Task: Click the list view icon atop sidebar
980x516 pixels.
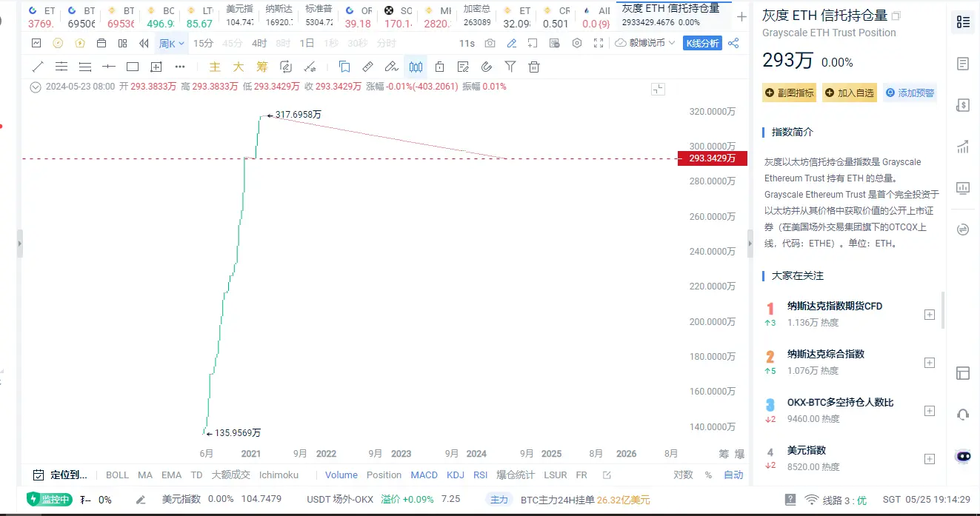Action: point(963,22)
